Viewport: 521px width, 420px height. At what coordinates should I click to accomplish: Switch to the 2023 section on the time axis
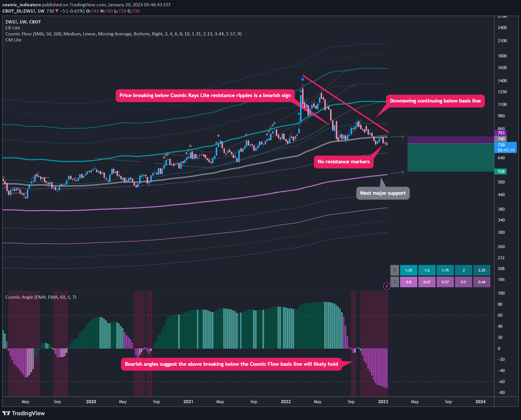click(x=383, y=401)
